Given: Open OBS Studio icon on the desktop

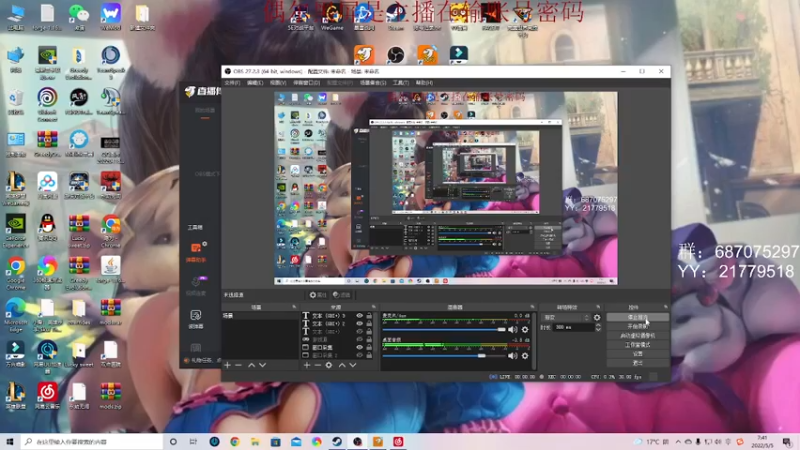Looking at the screenshot, I should [395, 54].
